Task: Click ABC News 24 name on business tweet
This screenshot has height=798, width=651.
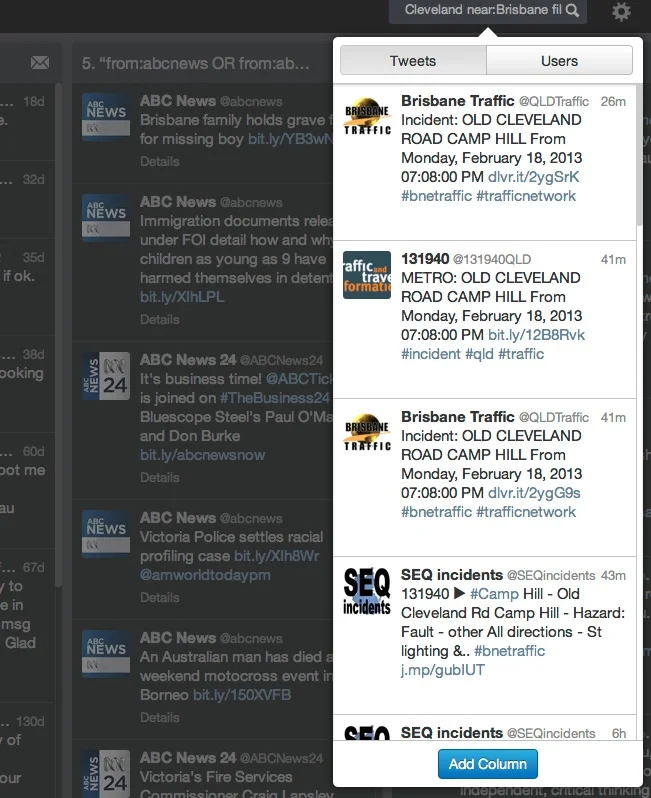Action: (x=188, y=360)
